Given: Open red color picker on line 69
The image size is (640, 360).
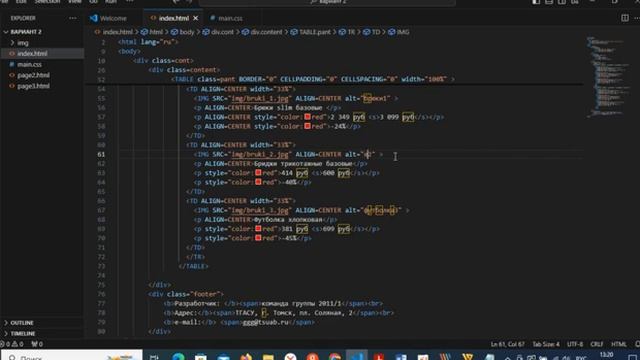Looking at the screenshot, I should pos(258,229).
